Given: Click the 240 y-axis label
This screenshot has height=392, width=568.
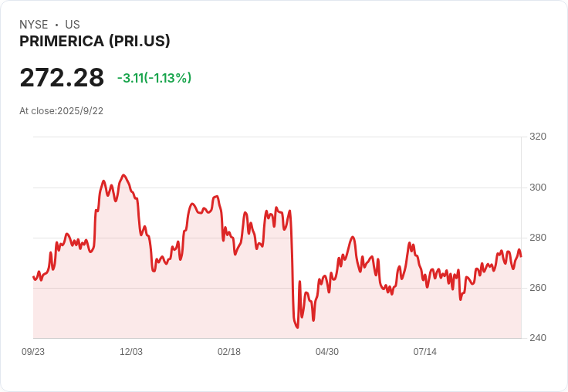Looking at the screenshot, I should (537, 338).
